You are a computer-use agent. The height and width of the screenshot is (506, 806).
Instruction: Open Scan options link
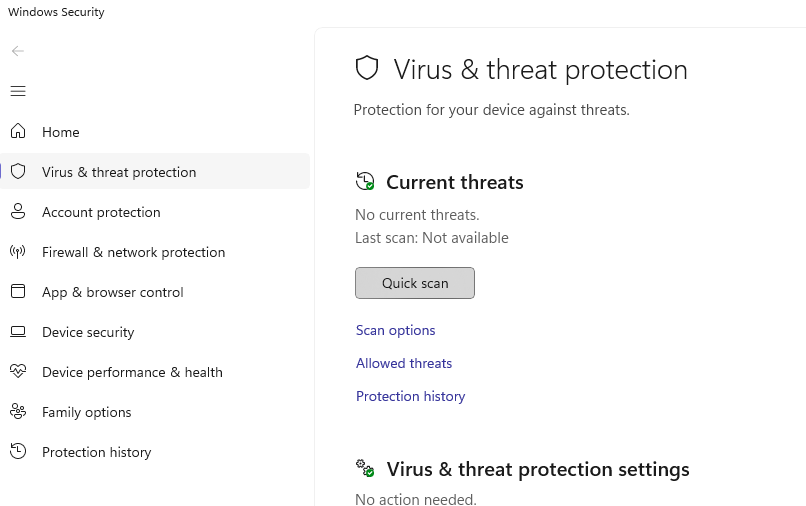coord(395,330)
